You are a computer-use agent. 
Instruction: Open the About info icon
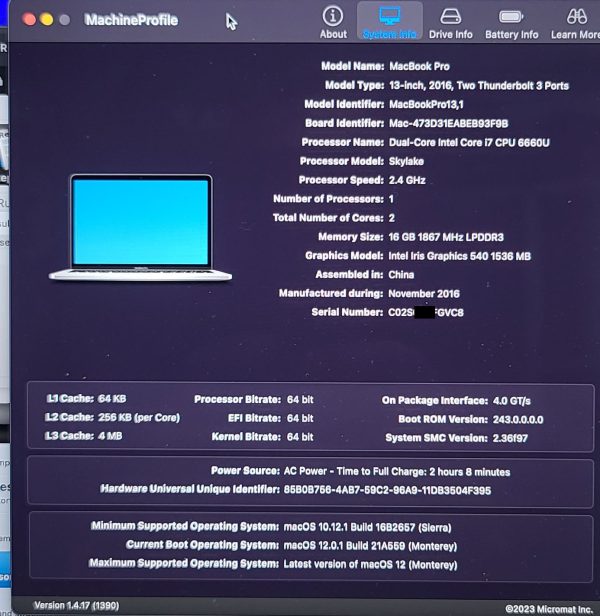tap(333, 19)
